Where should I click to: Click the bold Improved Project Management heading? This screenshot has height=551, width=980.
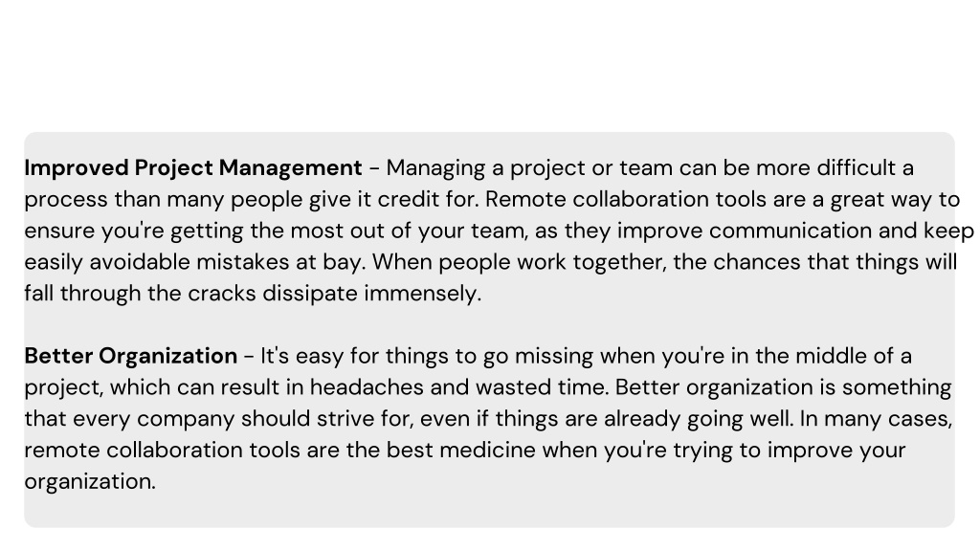coord(193,168)
